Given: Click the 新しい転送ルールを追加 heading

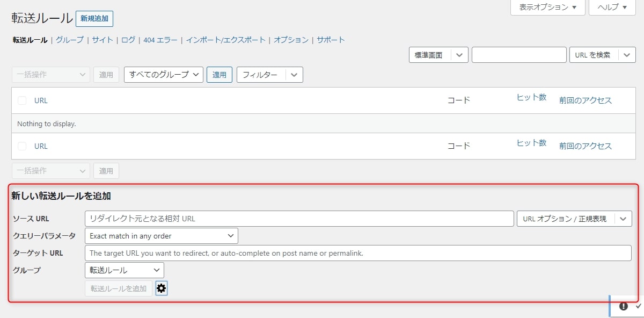Looking at the screenshot, I should coord(61,196).
